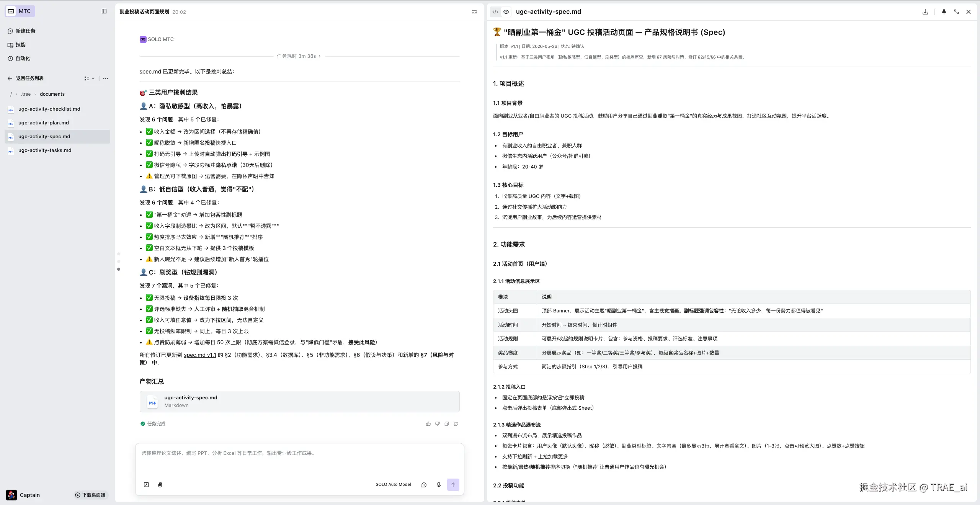Attach a file with the paperclip icon
Viewport: 980px width, 505px height.
click(x=160, y=485)
